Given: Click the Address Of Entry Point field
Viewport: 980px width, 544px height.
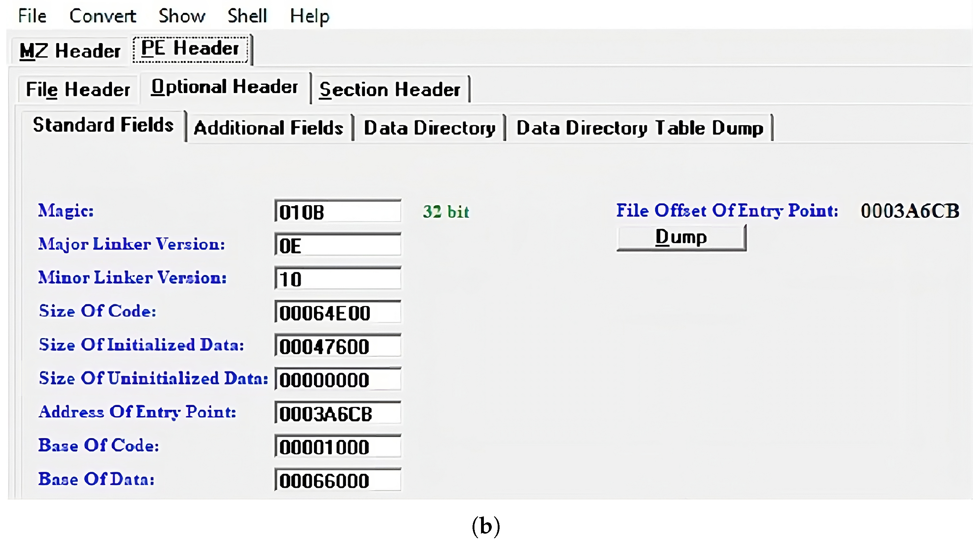Looking at the screenshot, I should tap(338, 413).
